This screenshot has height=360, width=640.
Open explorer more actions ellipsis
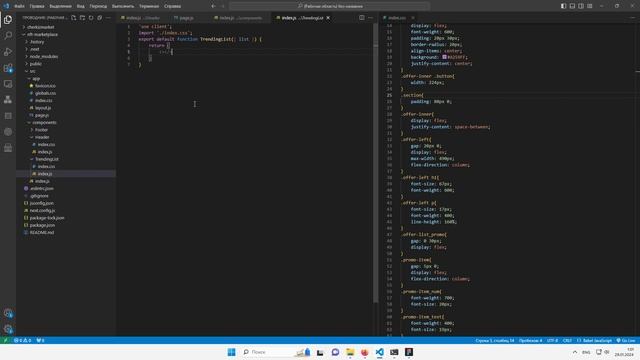[108, 18]
